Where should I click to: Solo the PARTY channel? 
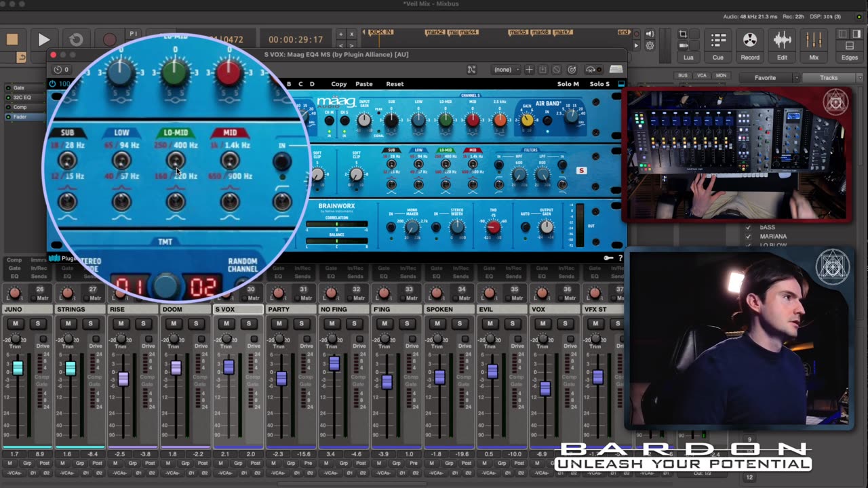[x=301, y=323]
